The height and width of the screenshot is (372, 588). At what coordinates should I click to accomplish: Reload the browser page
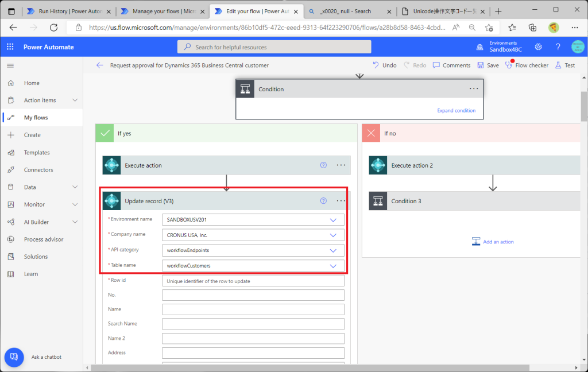53,28
